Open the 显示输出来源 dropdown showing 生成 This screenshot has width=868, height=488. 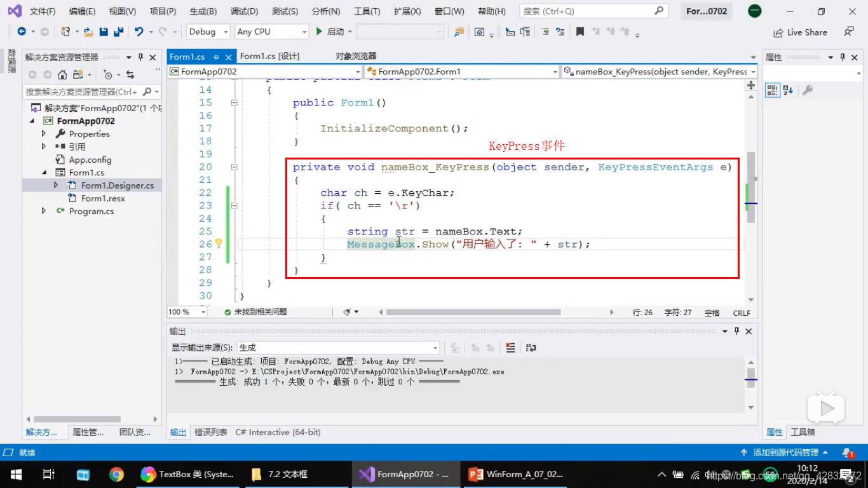pos(338,348)
